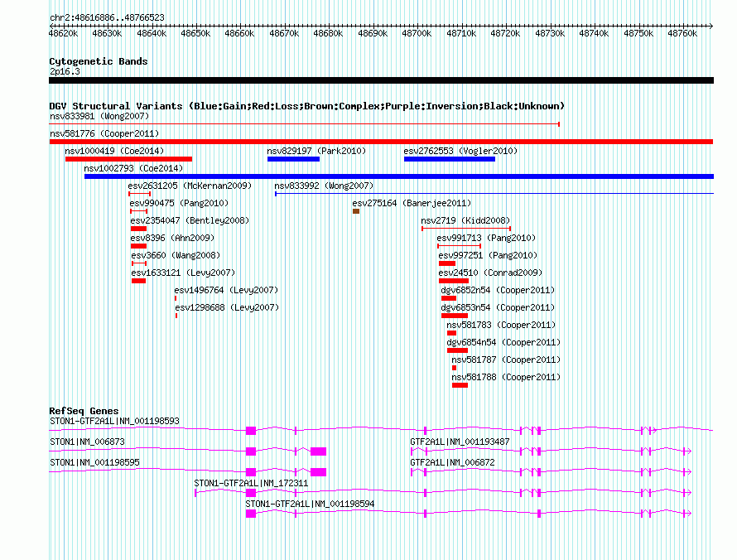This screenshot has width=737, height=560.
Task: Click the esv2762553 blue gain bar
Action: [x=450, y=159]
